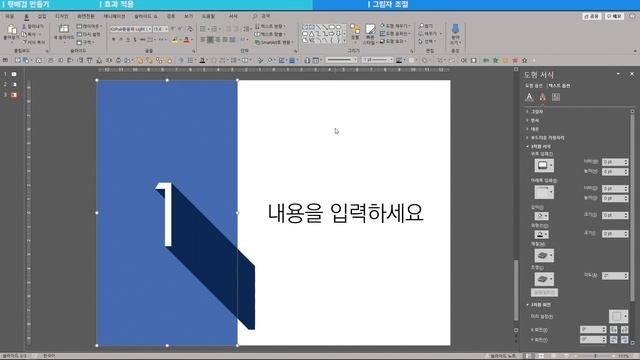Open the slide Layout (레이아웃) menu
The height and width of the screenshot is (360, 640).
pyautogui.click(x=88, y=26)
